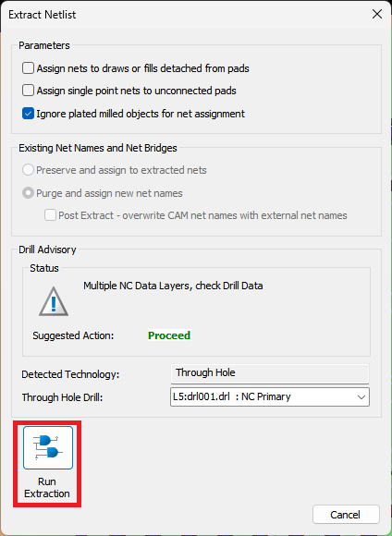This screenshot has width=392, height=536.
Task: Click the Extract Netlist title bar
Action: 185,15
